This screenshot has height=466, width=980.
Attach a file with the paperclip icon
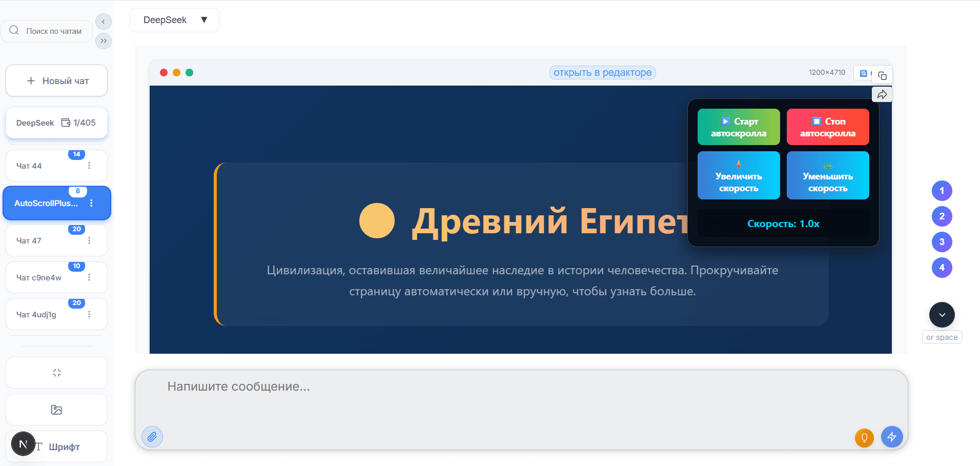point(152,437)
